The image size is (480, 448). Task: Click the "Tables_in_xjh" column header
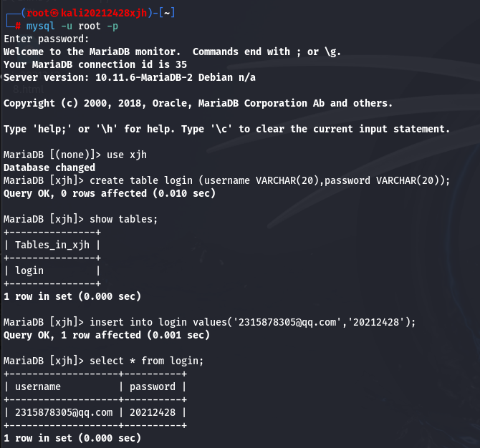tap(52, 245)
